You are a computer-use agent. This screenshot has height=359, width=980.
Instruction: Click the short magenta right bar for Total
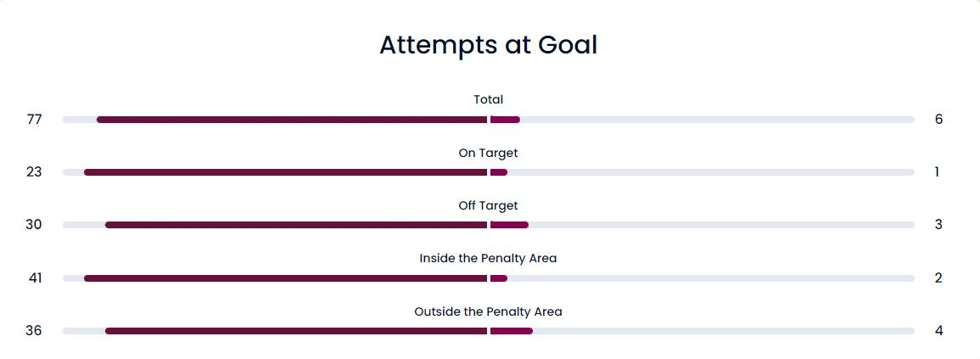pyautogui.click(x=505, y=120)
